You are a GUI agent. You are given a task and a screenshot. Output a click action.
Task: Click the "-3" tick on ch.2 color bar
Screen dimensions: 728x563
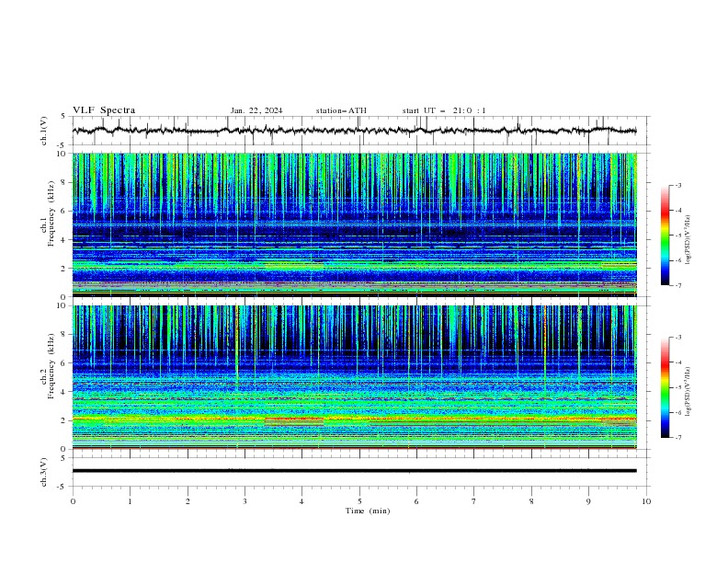[677, 338]
